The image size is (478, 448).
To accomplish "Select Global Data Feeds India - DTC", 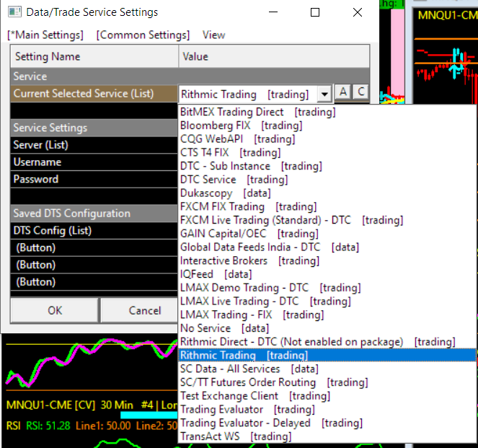I will pyautogui.click(x=327, y=247).
